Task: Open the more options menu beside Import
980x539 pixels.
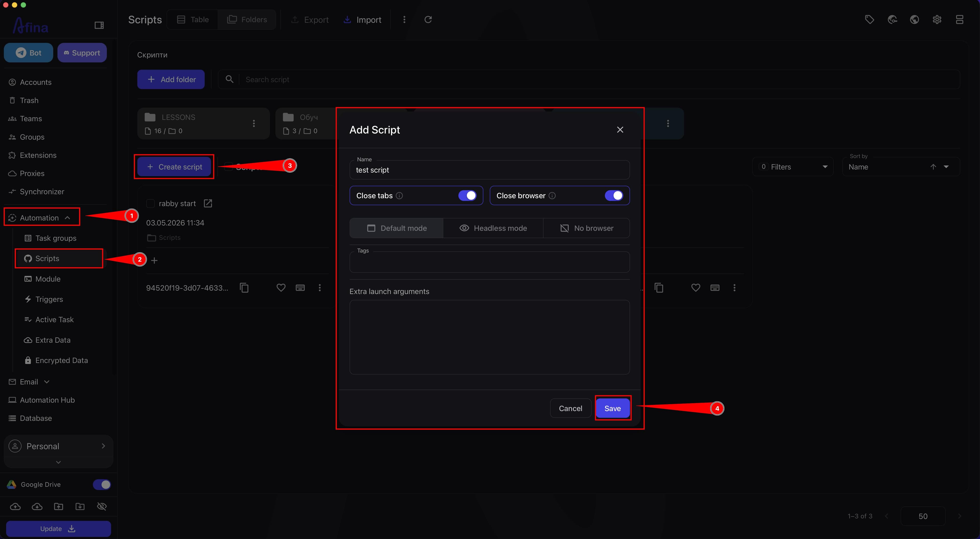Action: [x=404, y=19]
